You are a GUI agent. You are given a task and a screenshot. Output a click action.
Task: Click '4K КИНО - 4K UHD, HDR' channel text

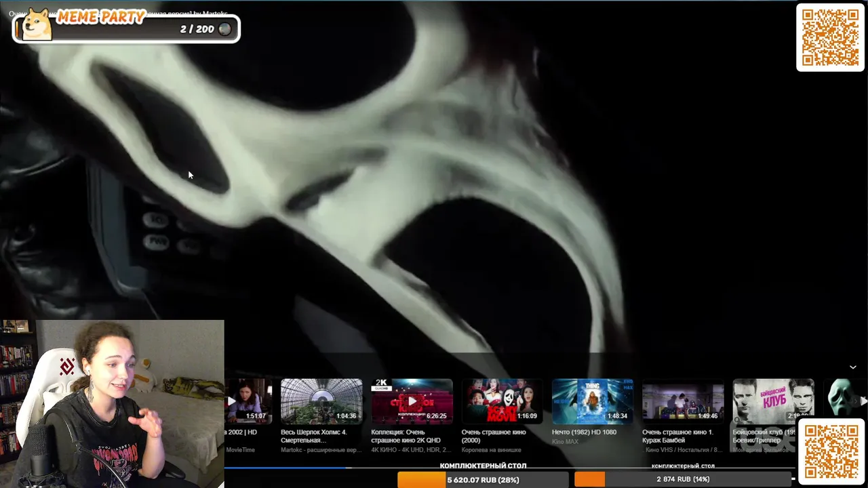click(411, 449)
